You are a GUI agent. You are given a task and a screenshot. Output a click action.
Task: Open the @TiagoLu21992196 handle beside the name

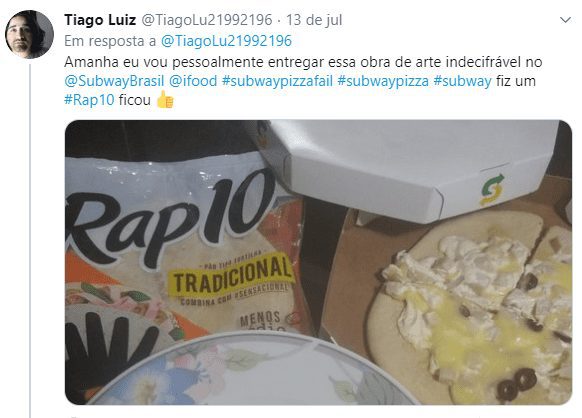coord(207,20)
